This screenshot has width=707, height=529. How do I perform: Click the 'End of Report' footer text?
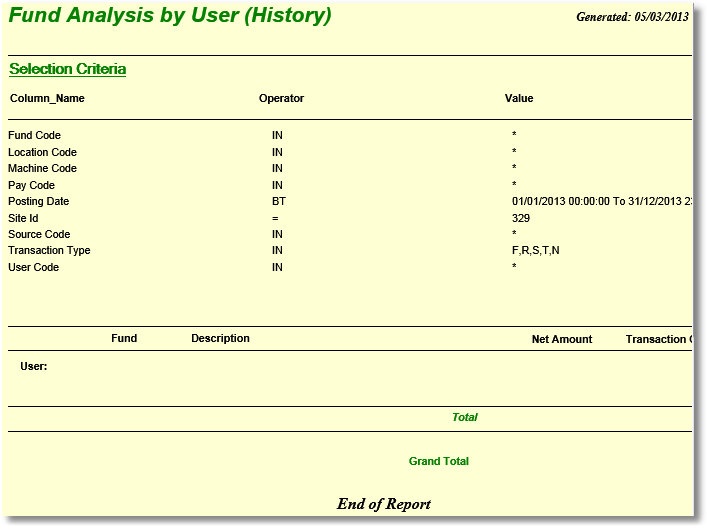click(x=384, y=504)
